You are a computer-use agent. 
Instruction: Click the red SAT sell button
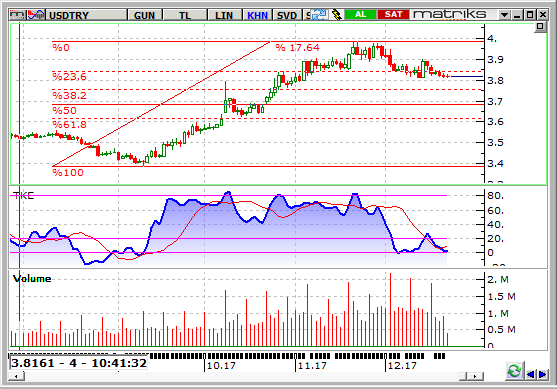393,15
